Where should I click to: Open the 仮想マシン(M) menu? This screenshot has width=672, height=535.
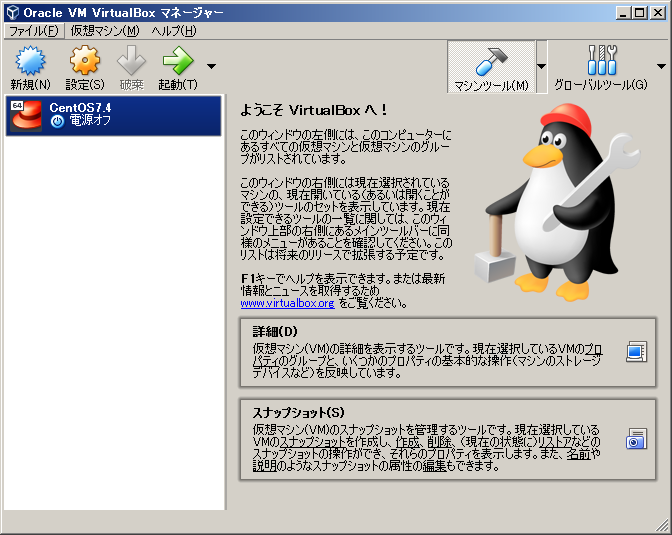point(105,31)
